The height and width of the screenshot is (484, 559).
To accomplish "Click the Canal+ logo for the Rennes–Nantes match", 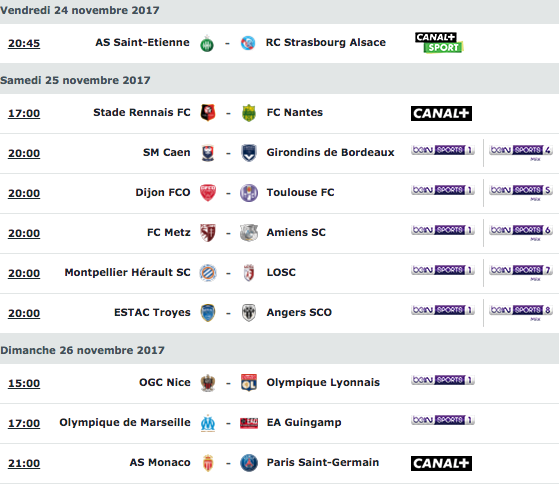I will pyautogui.click(x=441, y=113).
